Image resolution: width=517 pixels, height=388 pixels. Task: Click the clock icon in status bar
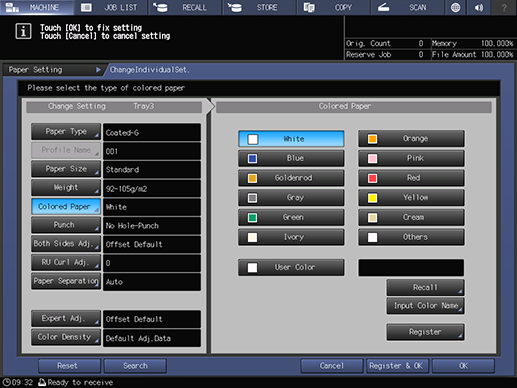point(6,382)
